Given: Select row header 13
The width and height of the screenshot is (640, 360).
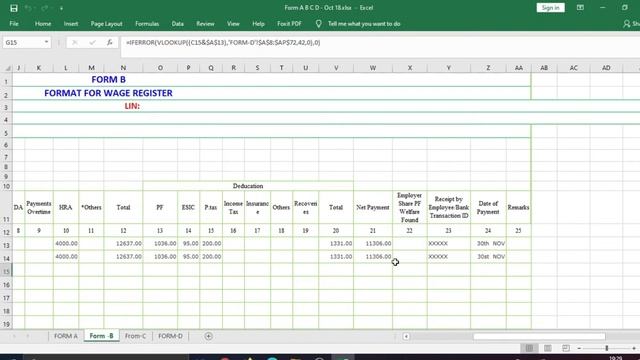Looking at the screenshot, I should 6,245.
